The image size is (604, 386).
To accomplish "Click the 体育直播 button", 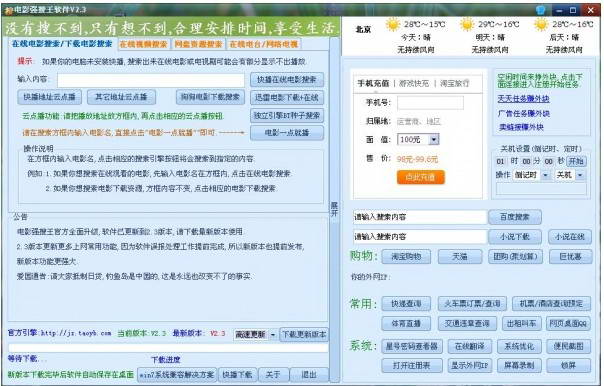I will coord(406,324).
